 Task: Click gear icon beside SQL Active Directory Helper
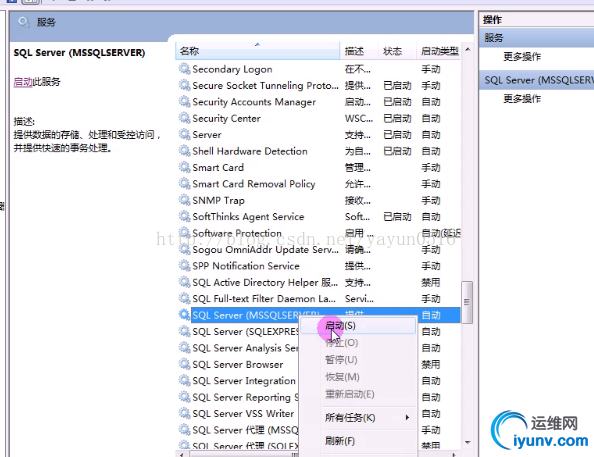coord(184,282)
